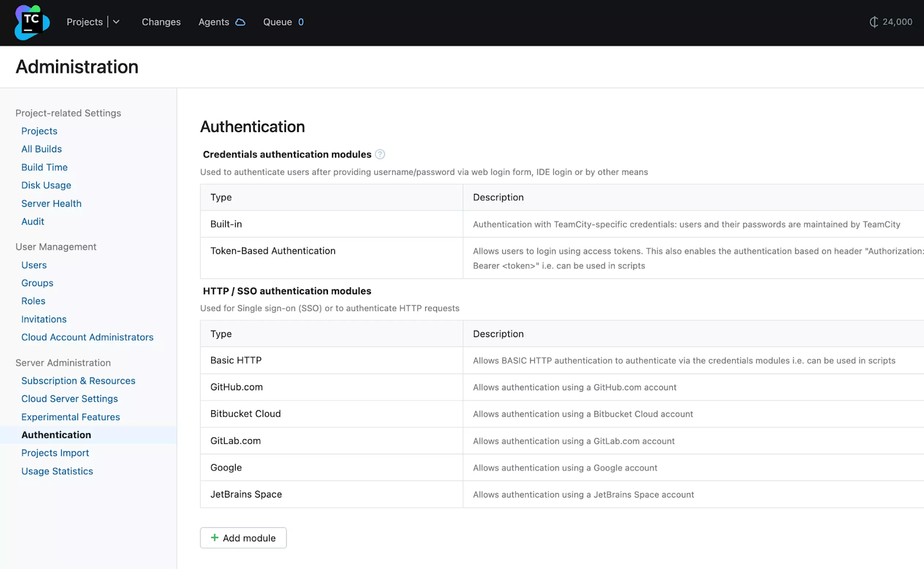Click the credits icon beside 24,000
Screen dimensions: 924x569
pos(874,22)
